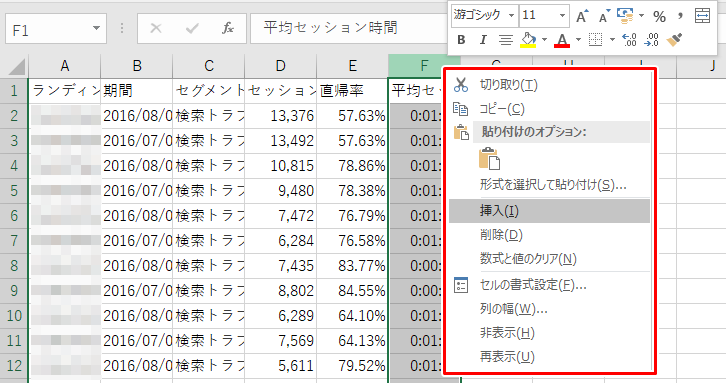This screenshot has height=383, width=726.
Task: Click cell containing 13,376
Action: [281, 116]
